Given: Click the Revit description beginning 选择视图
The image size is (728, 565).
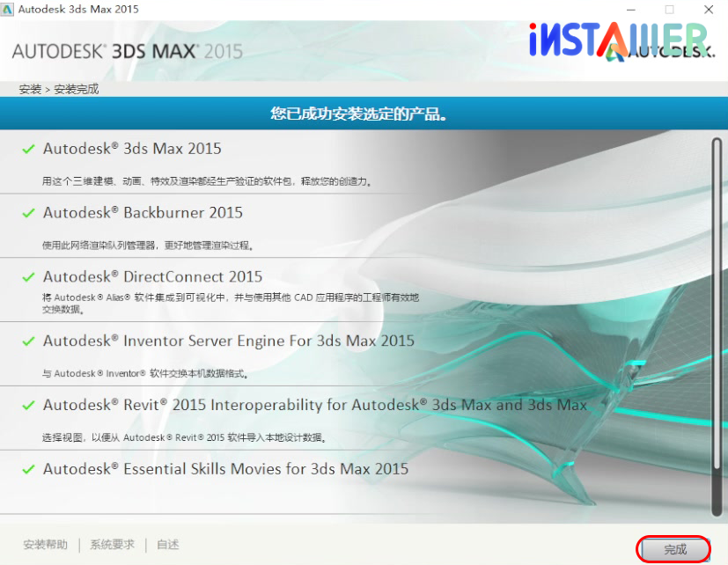Looking at the screenshot, I should [x=184, y=437].
